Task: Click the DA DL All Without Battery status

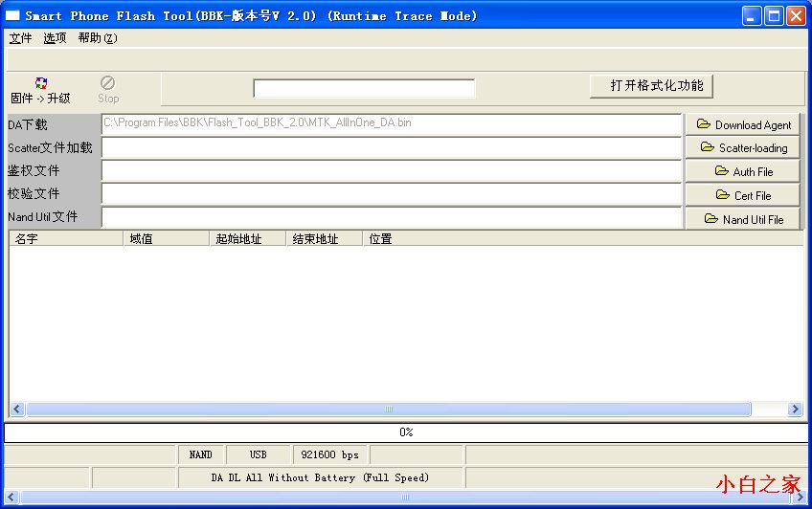Action: point(320,477)
